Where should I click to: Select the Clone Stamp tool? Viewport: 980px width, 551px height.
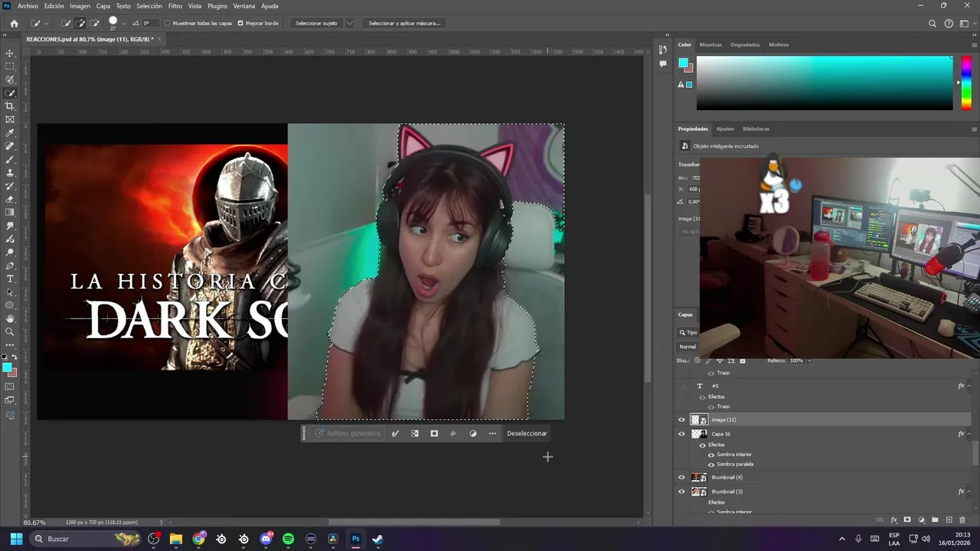click(x=10, y=173)
